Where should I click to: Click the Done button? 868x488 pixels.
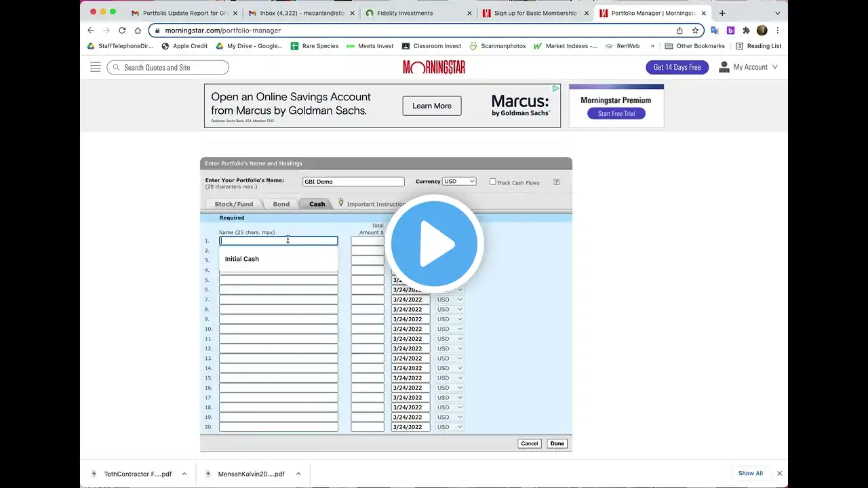pos(557,444)
